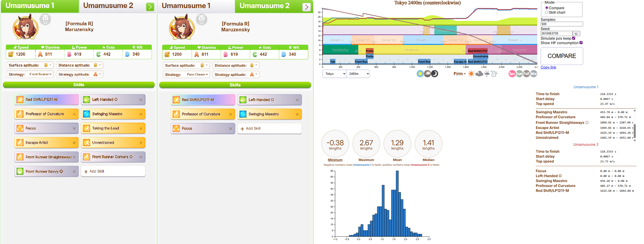Open the Firm ground condition dropdown

(459, 74)
